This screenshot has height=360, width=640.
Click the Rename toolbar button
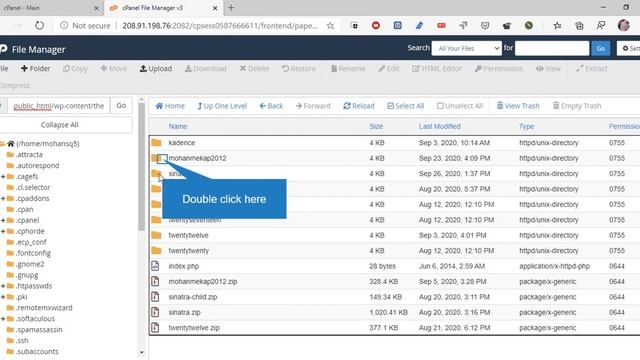(348, 69)
